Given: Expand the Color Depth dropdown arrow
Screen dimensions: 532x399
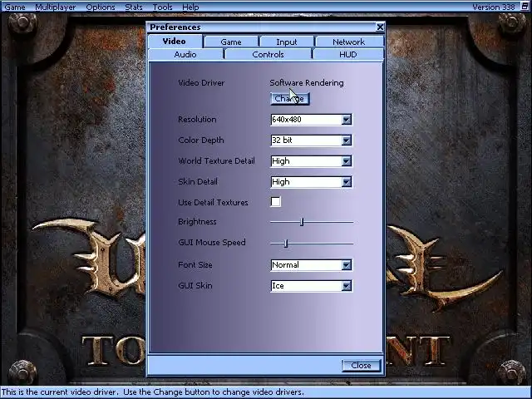Looking at the screenshot, I should [347, 140].
